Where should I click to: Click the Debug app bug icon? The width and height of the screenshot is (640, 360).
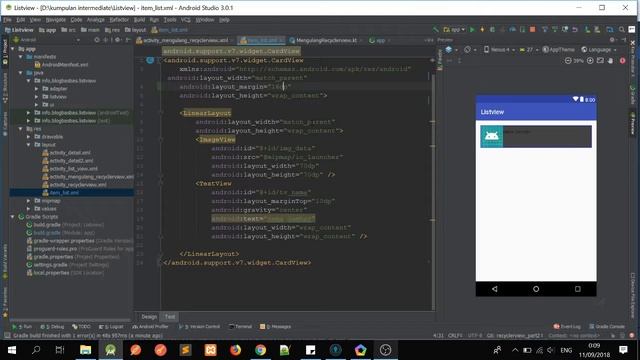492,29
